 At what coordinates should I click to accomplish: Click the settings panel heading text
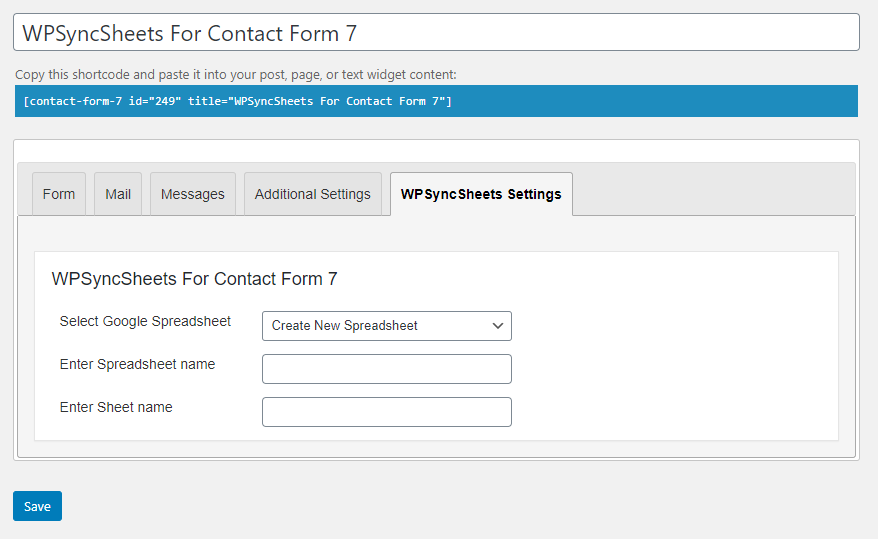tap(194, 279)
